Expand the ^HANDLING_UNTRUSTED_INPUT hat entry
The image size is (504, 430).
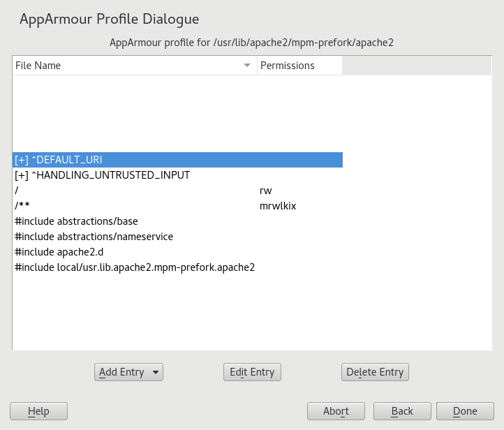click(x=22, y=175)
